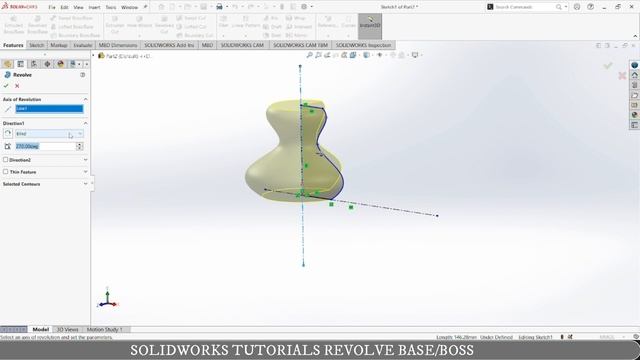Screen dimensions: 640x360
Task: Click the Zoom to Area icon
Action: pyautogui.click(x=318, y=55)
